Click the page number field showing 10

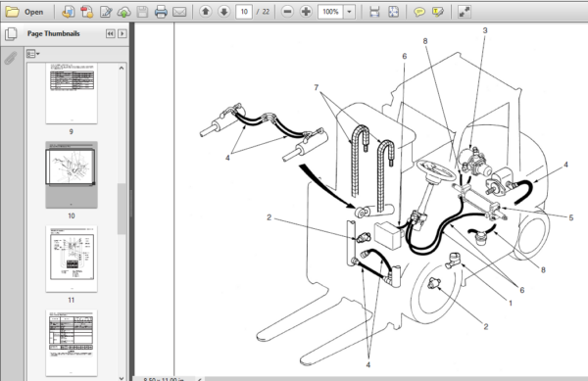244,12
